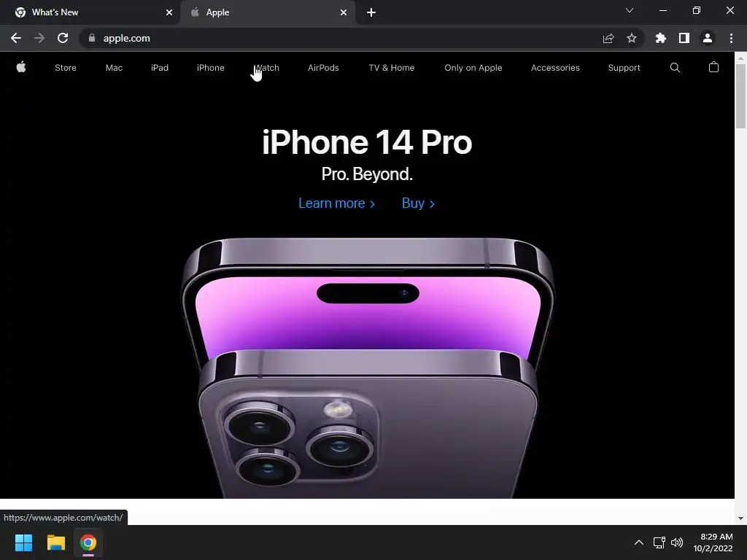Go to the Support page

tap(624, 68)
